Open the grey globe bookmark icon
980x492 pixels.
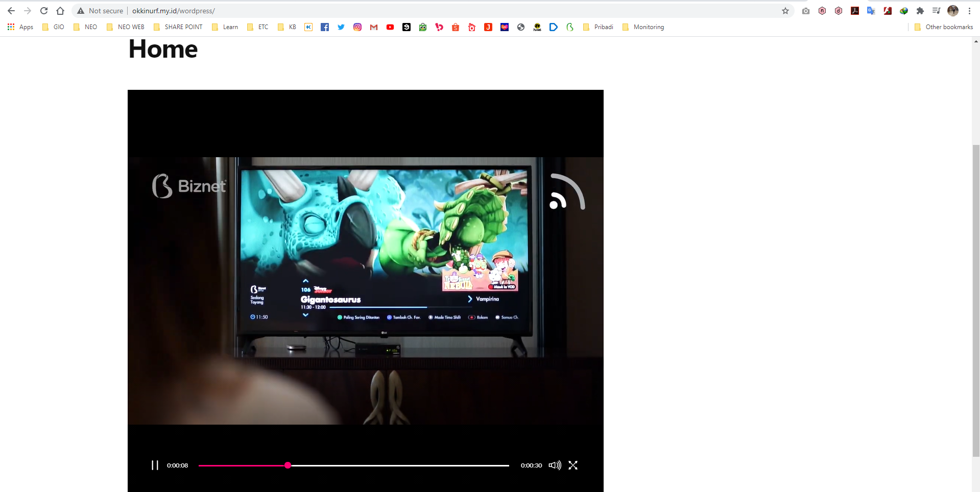(521, 27)
